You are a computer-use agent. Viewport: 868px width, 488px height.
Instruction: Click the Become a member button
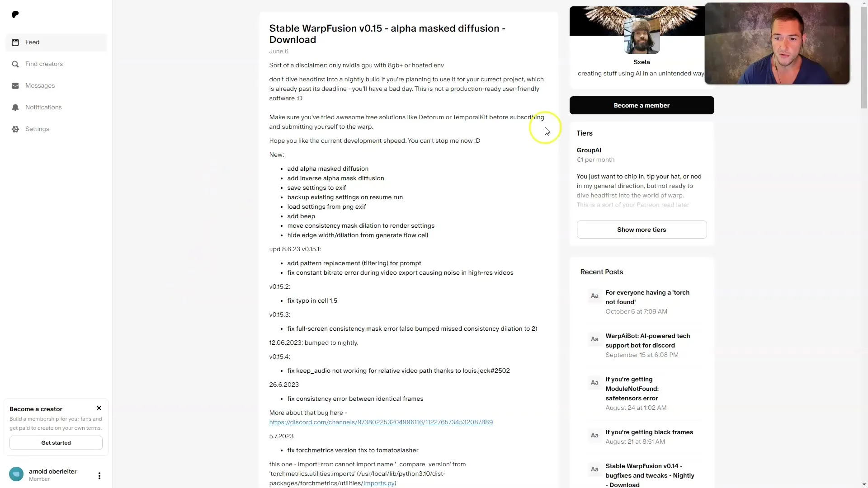click(x=642, y=105)
